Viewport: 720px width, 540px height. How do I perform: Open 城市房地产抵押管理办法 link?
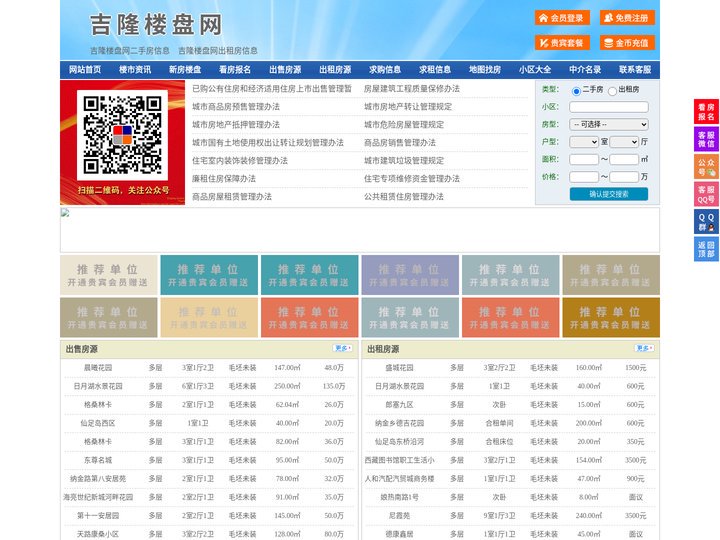(x=236, y=124)
